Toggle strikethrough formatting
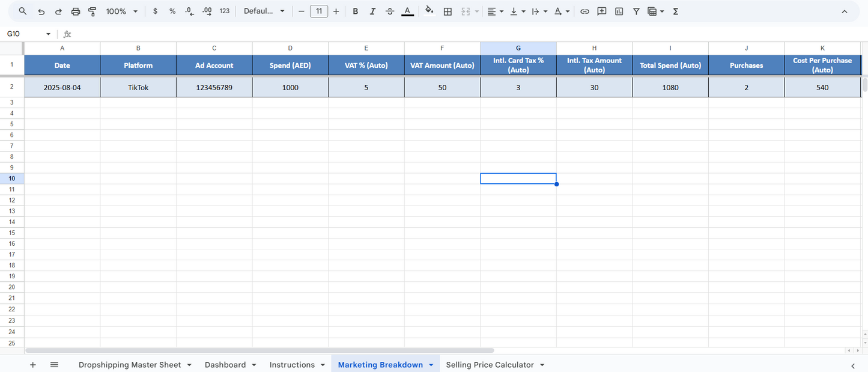 point(390,11)
